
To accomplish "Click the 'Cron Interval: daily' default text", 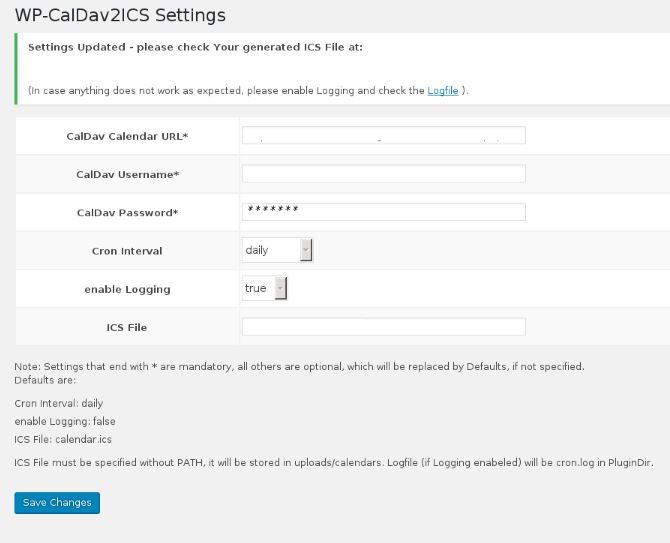I will tap(59, 403).
